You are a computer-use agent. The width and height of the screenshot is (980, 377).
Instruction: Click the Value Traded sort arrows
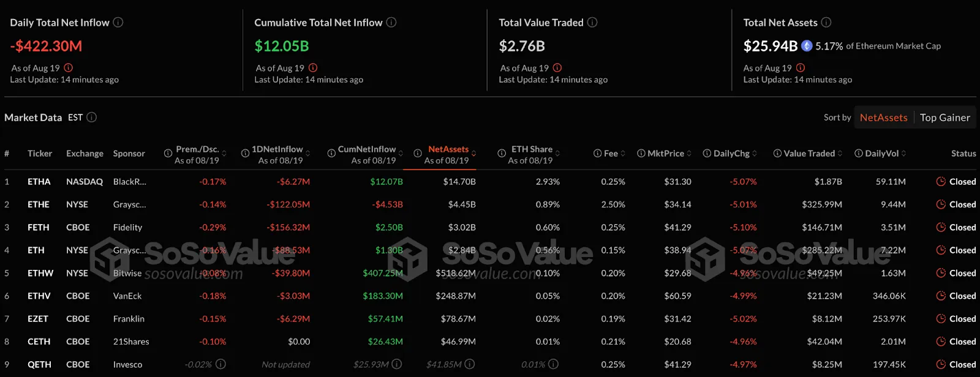coord(841,153)
